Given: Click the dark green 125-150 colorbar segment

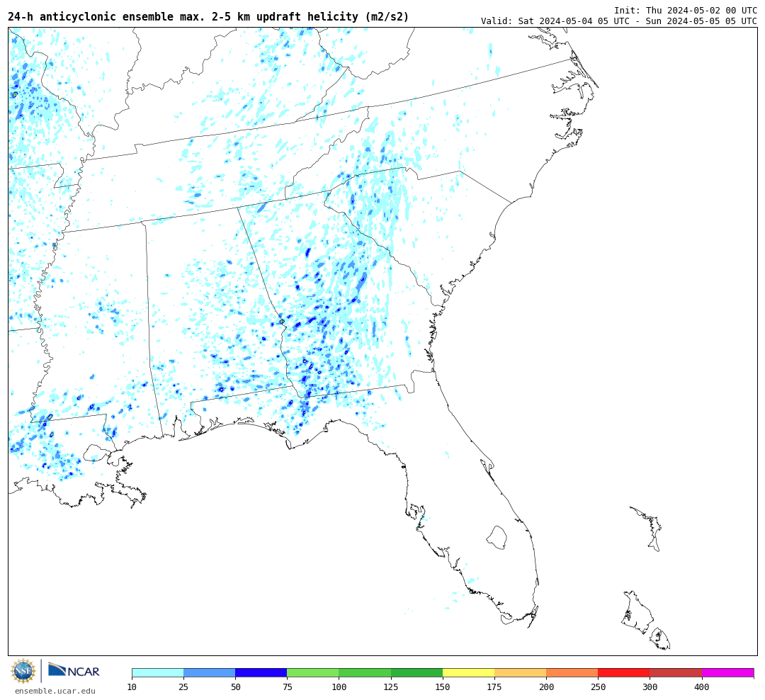Looking at the screenshot, I should (416, 672).
